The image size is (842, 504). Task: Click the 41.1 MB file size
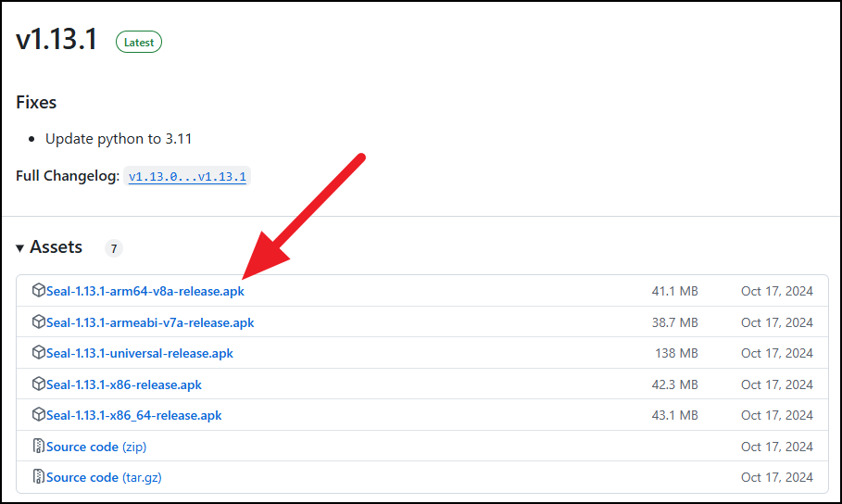coord(674,291)
